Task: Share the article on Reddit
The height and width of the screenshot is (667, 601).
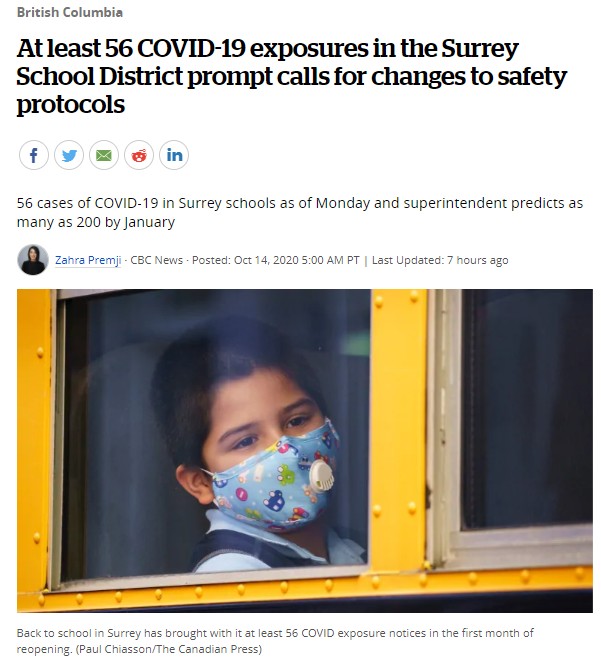Action: [x=139, y=155]
